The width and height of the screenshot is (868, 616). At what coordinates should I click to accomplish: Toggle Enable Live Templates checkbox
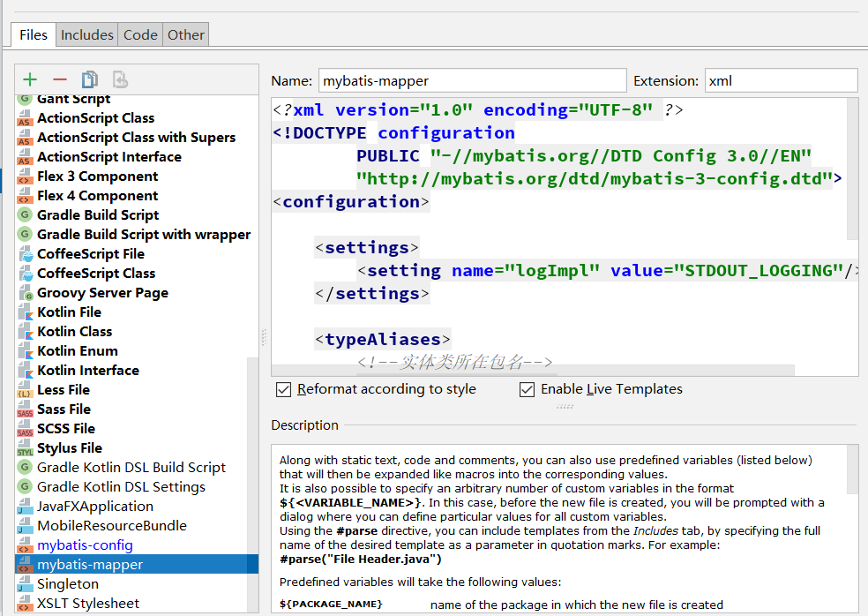527,389
